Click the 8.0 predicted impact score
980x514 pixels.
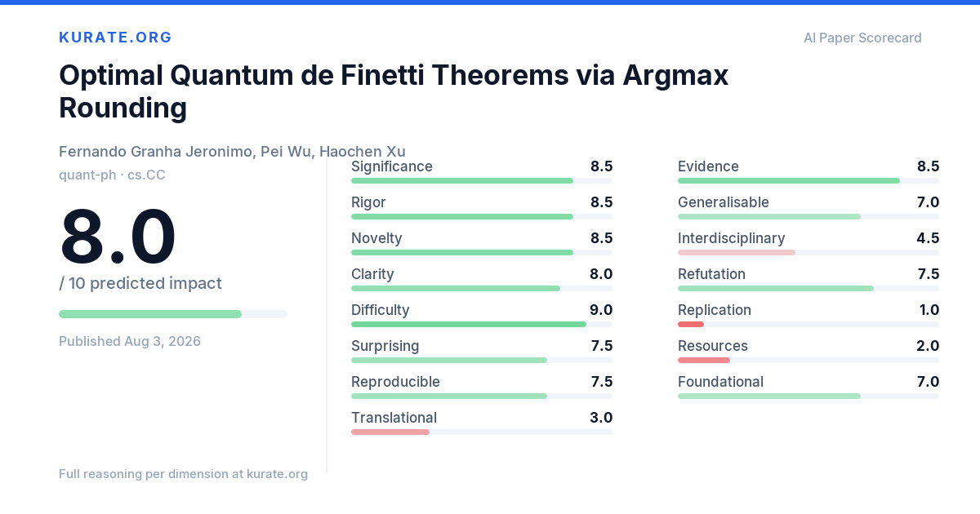pos(118,237)
